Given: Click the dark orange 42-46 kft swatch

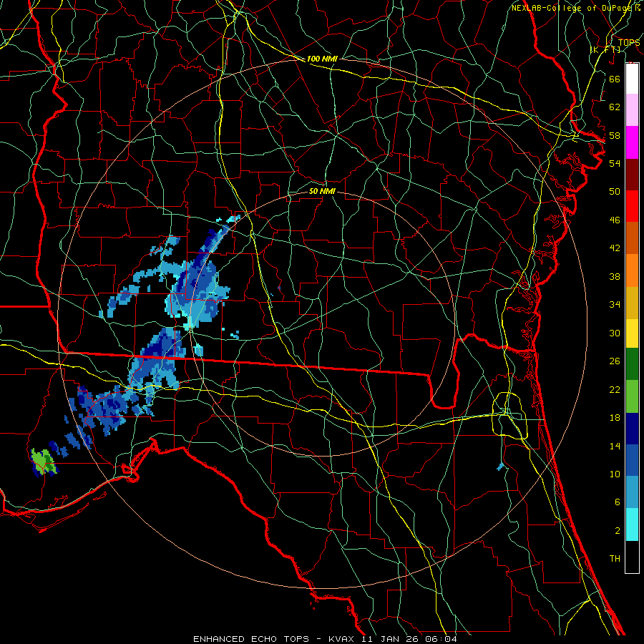Looking at the screenshot, I should (632, 238).
